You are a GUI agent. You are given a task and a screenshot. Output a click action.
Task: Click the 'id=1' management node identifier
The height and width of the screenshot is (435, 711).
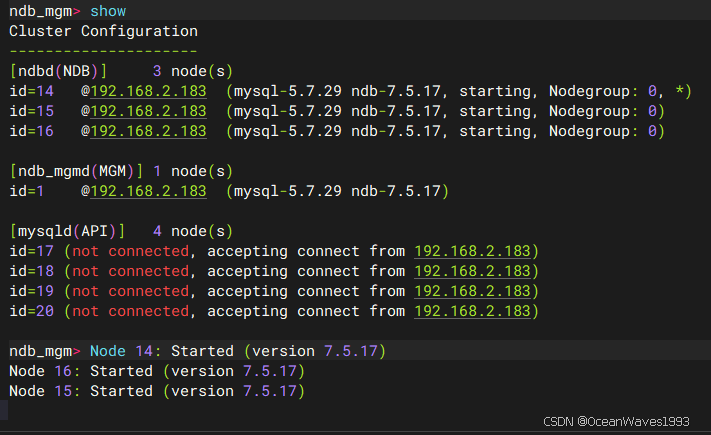pyautogui.click(x=27, y=191)
